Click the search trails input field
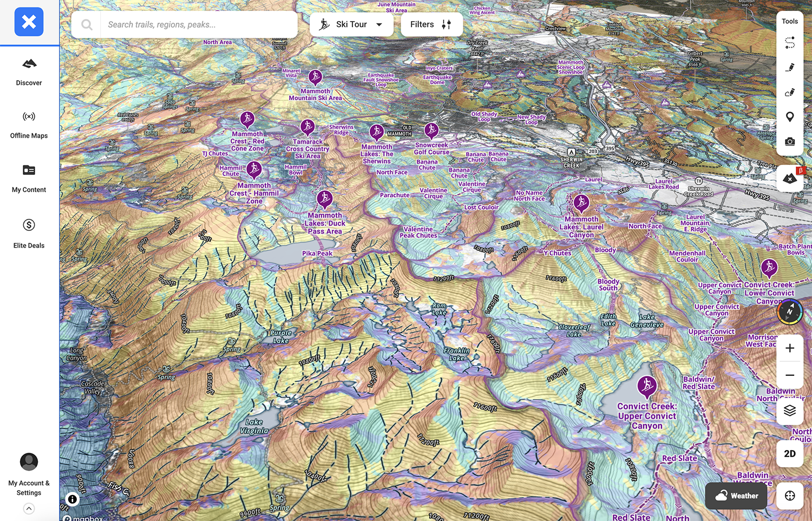The image size is (812, 521). [x=198, y=24]
